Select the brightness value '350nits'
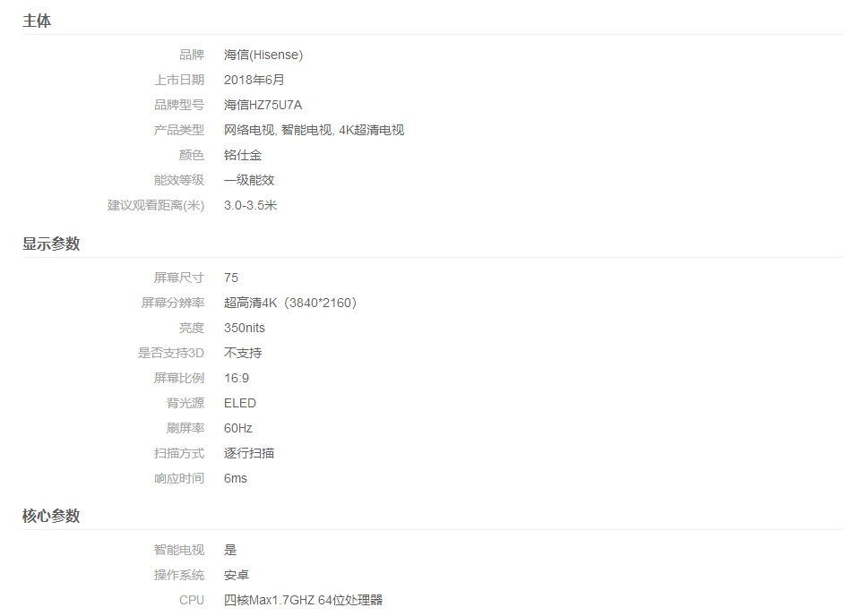The height and width of the screenshot is (616, 862). 244,328
